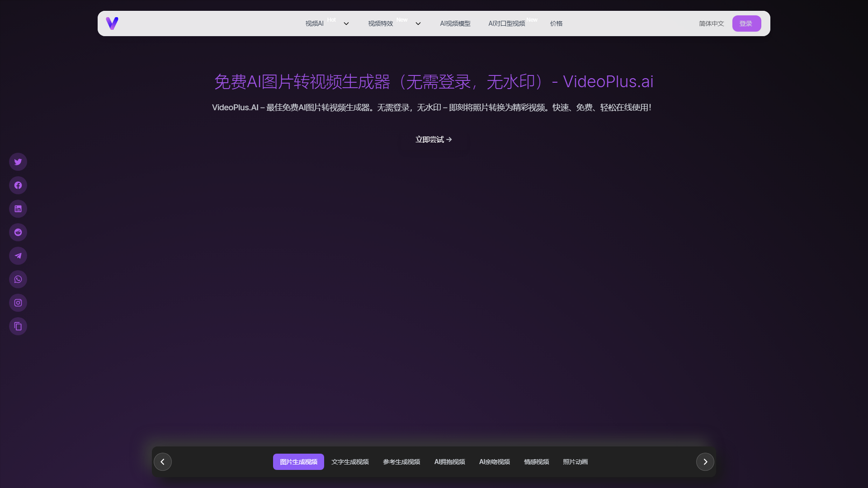This screenshot has width=868, height=488.
Task: Open the 视频特效 menu item
Action: pyautogui.click(x=380, y=23)
